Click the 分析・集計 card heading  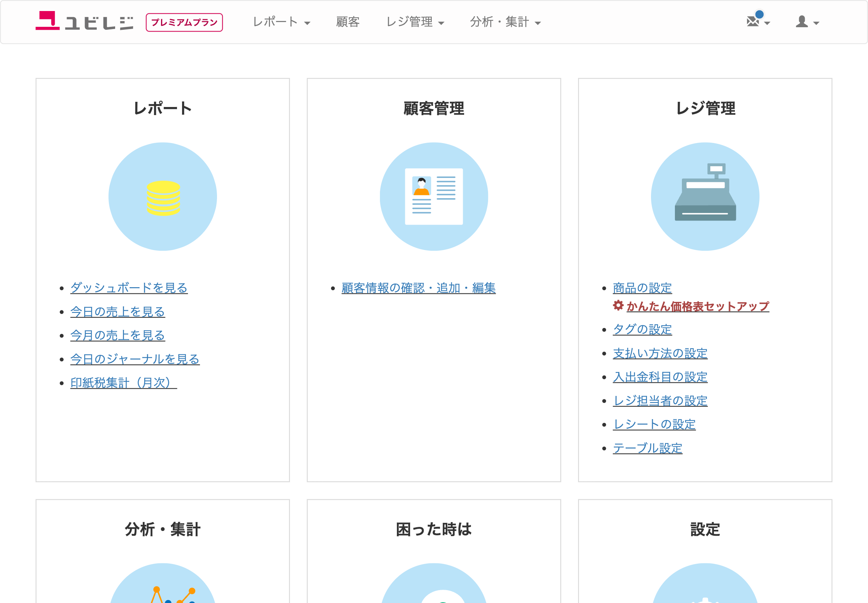pos(163,529)
